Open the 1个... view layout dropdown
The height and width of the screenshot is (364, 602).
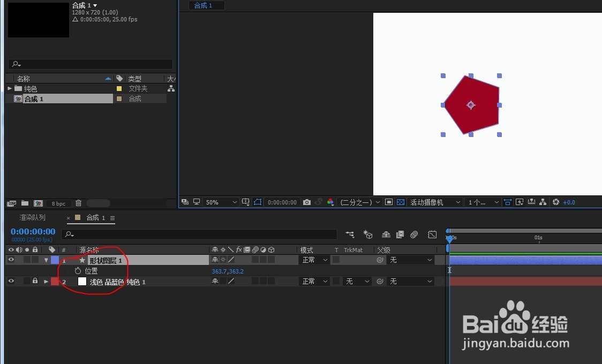483,202
